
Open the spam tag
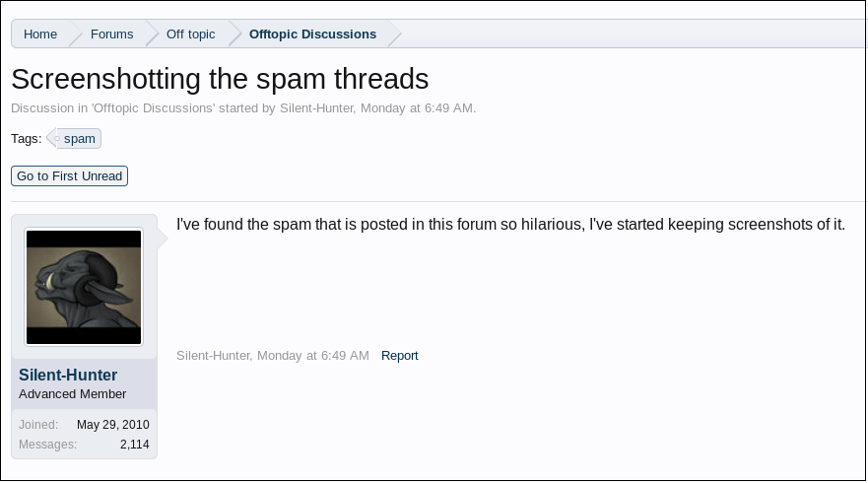pyautogui.click(x=79, y=138)
